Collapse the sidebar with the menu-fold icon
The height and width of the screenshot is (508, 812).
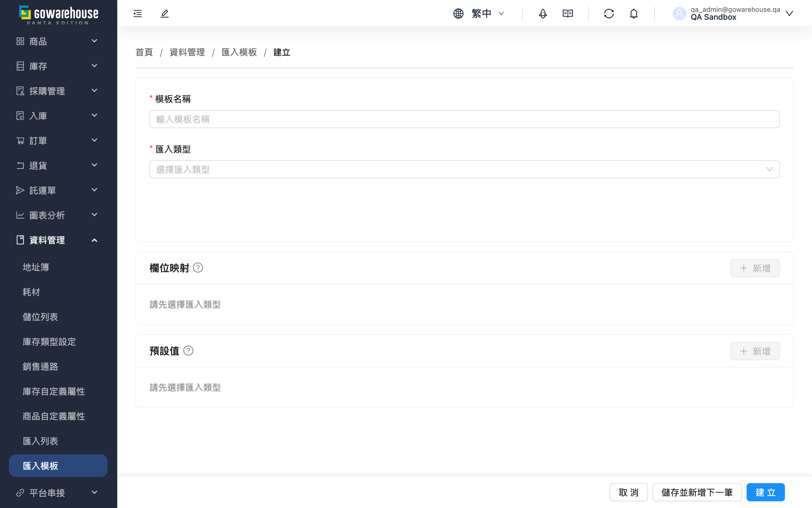click(x=138, y=14)
